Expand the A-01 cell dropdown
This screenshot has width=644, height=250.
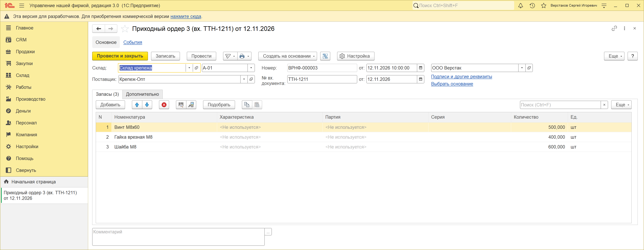251,68
